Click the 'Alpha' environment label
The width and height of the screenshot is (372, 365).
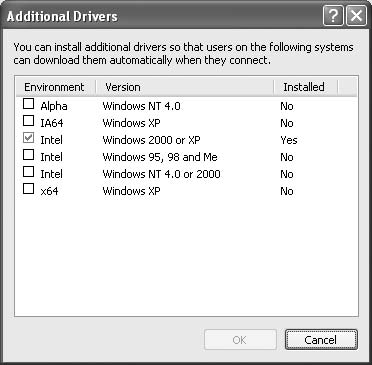(x=54, y=106)
